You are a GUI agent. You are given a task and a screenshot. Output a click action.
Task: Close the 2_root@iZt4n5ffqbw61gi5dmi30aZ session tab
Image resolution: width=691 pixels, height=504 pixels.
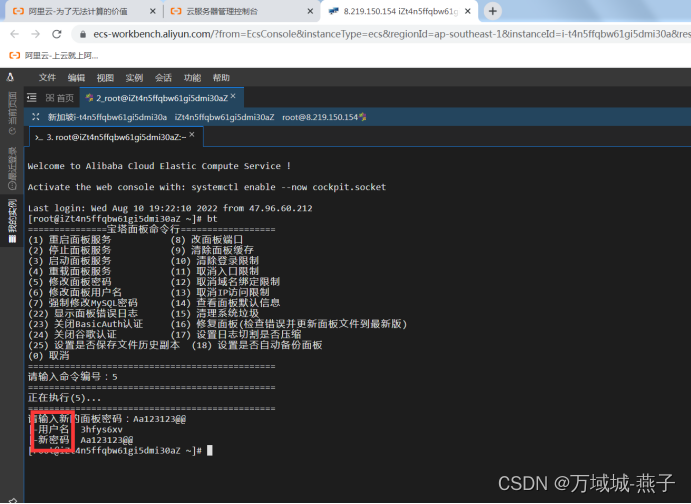pos(233,96)
